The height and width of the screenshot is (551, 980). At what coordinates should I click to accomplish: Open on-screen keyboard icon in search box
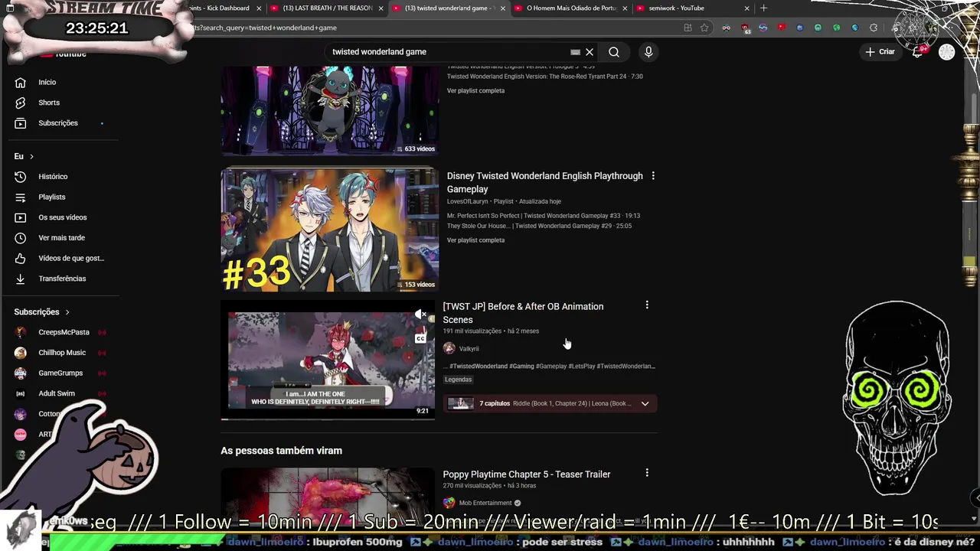575,52
